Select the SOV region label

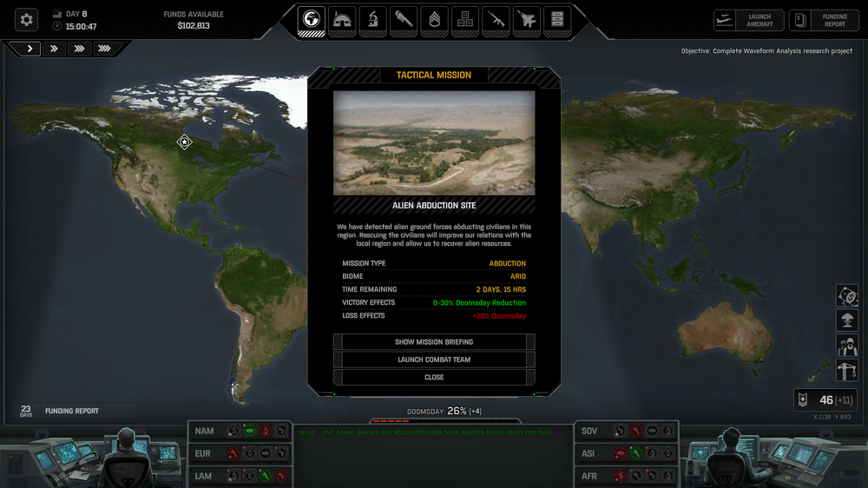pyautogui.click(x=589, y=431)
